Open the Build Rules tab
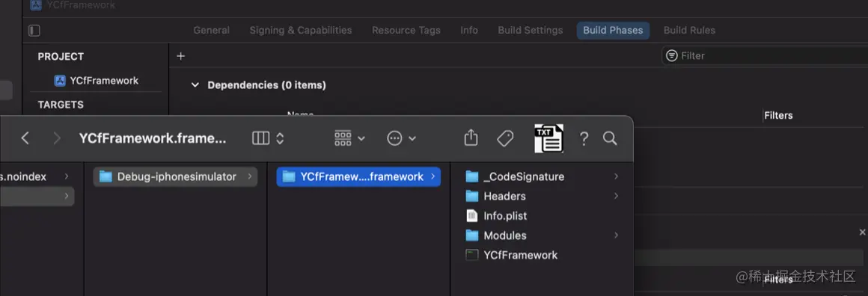 click(689, 31)
